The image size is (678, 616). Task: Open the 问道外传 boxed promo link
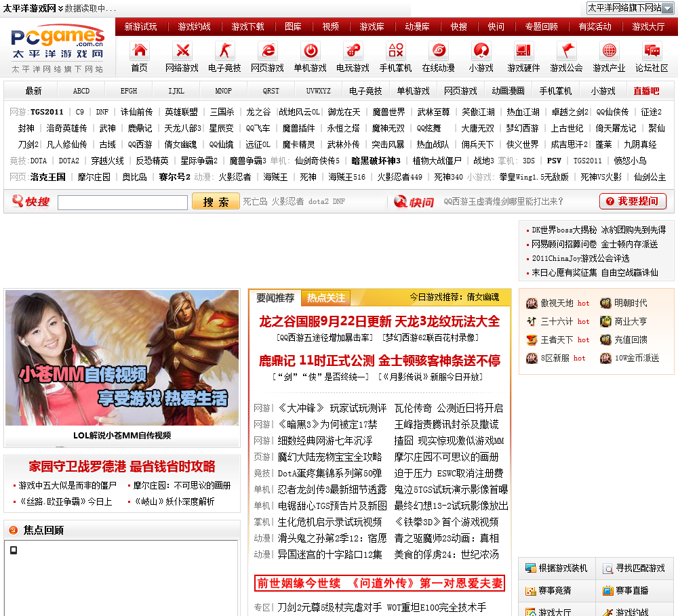pyautogui.click(x=380, y=583)
